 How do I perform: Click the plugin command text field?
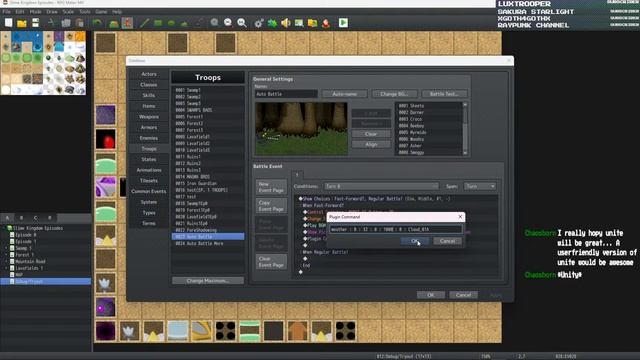pos(396,229)
